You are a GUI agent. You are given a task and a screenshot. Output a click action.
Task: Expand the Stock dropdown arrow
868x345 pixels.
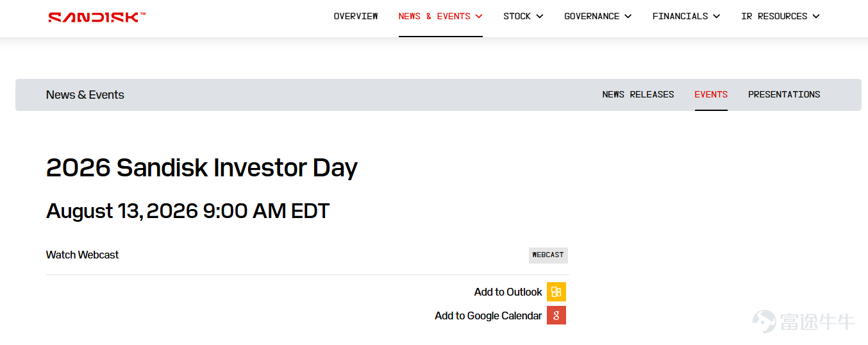(540, 17)
